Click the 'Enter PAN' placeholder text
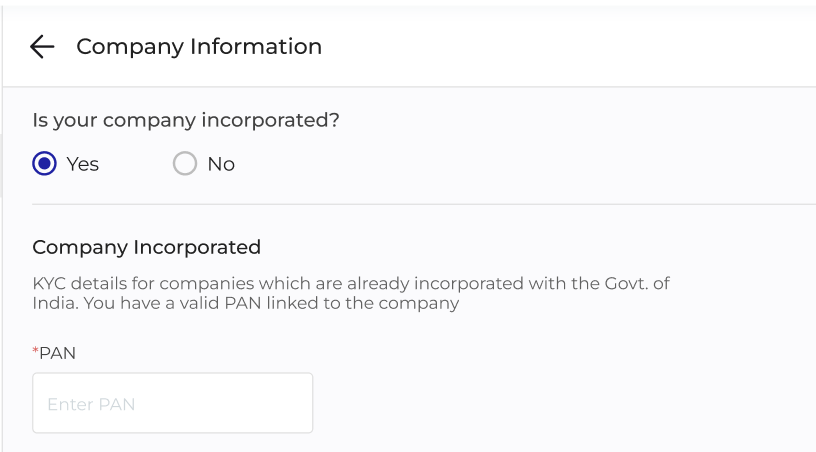This screenshot has width=816, height=452. click(91, 404)
